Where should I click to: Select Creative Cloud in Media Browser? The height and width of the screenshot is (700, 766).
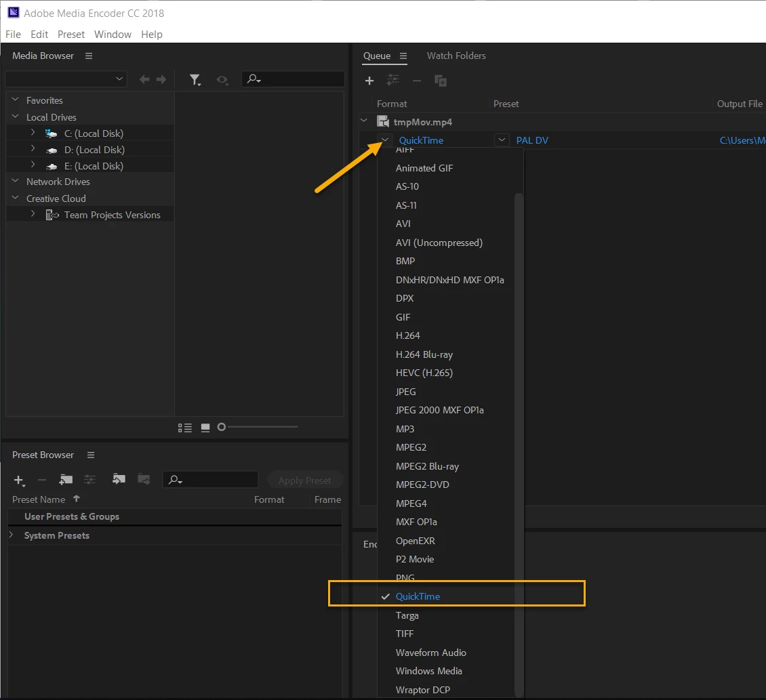click(56, 199)
